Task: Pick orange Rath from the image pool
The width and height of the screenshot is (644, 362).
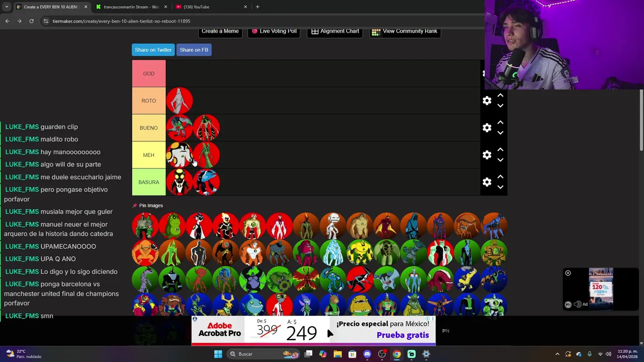Action: (x=253, y=252)
